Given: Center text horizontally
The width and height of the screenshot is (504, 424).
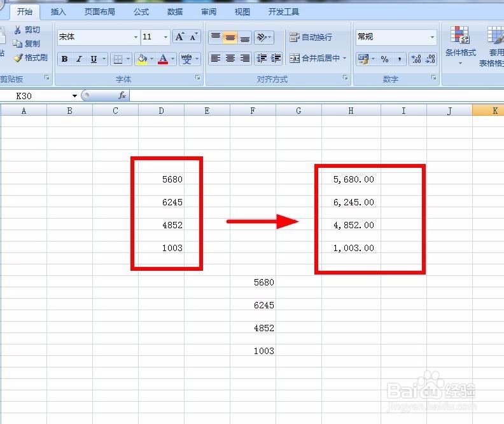Looking at the screenshot, I should tap(230, 58).
